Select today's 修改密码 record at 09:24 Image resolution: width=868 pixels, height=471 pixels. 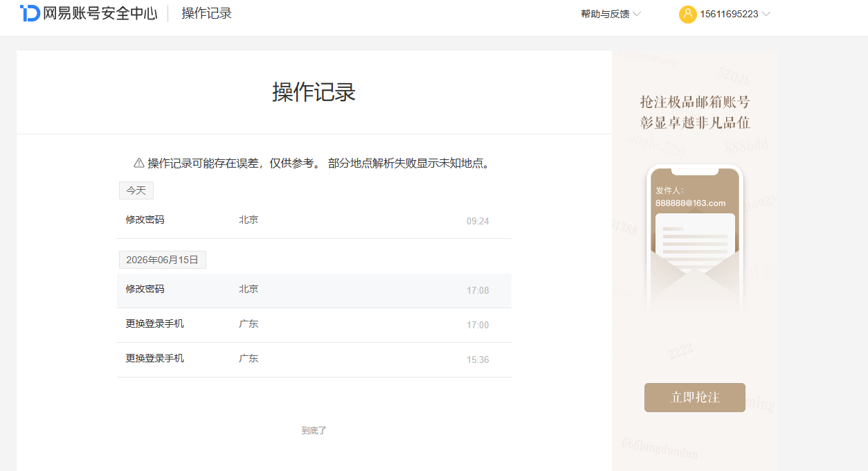pyautogui.click(x=314, y=222)
